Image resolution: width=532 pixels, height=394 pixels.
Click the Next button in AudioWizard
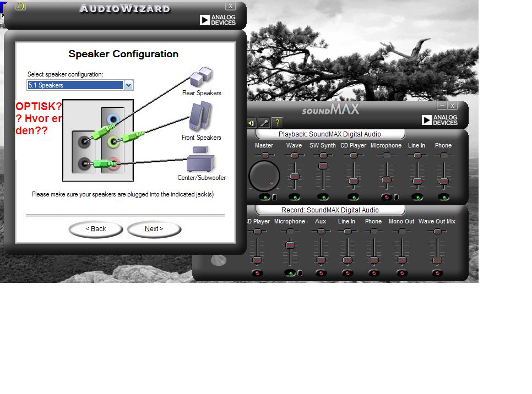click(154, 229)
